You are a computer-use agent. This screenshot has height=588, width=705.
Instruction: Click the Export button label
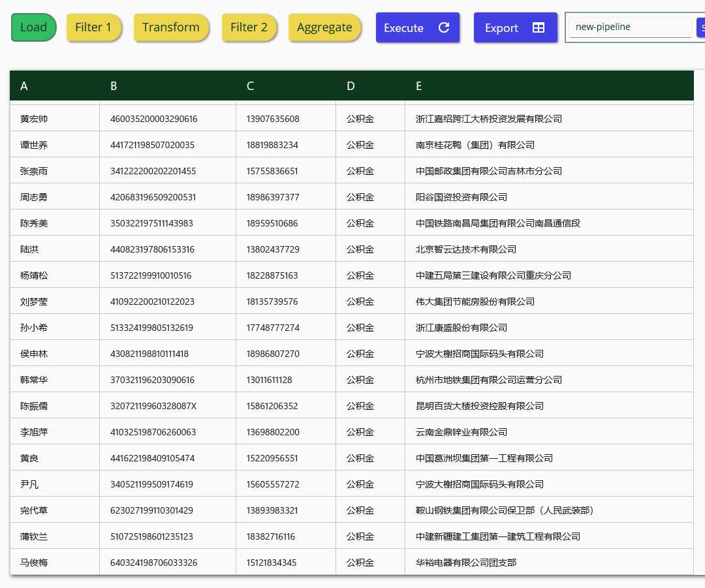pyautogui.click(x=501, y=28)
